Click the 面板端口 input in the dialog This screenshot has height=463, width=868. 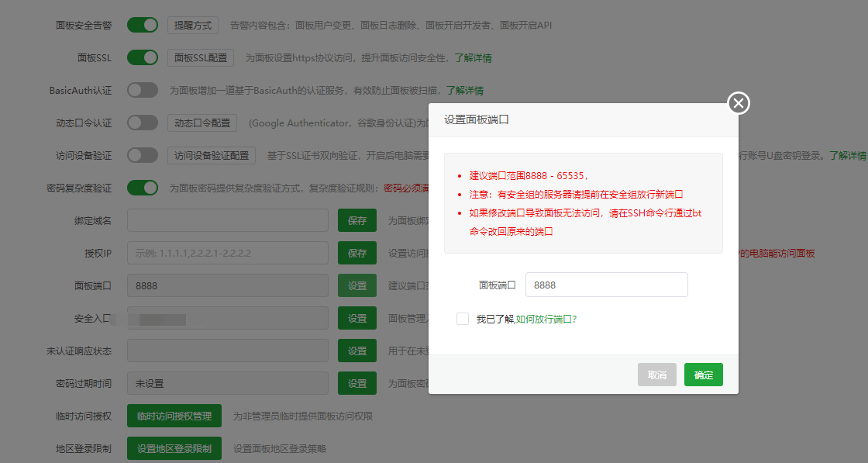(x=606, y=285)
